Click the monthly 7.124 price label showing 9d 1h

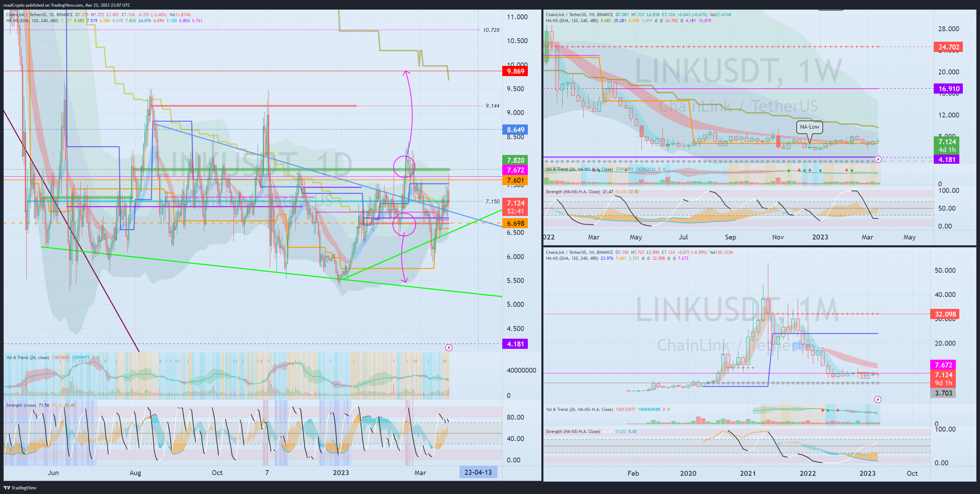(943, 379)
